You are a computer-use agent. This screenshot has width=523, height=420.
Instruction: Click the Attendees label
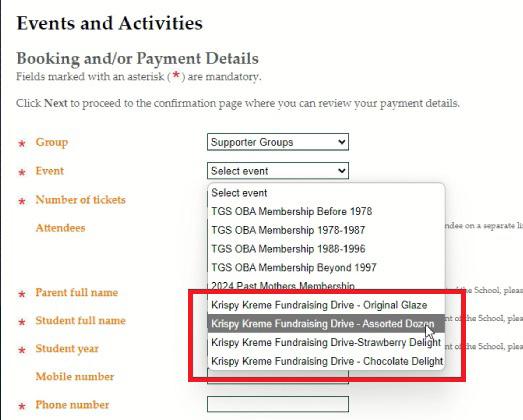pos(60,228)
